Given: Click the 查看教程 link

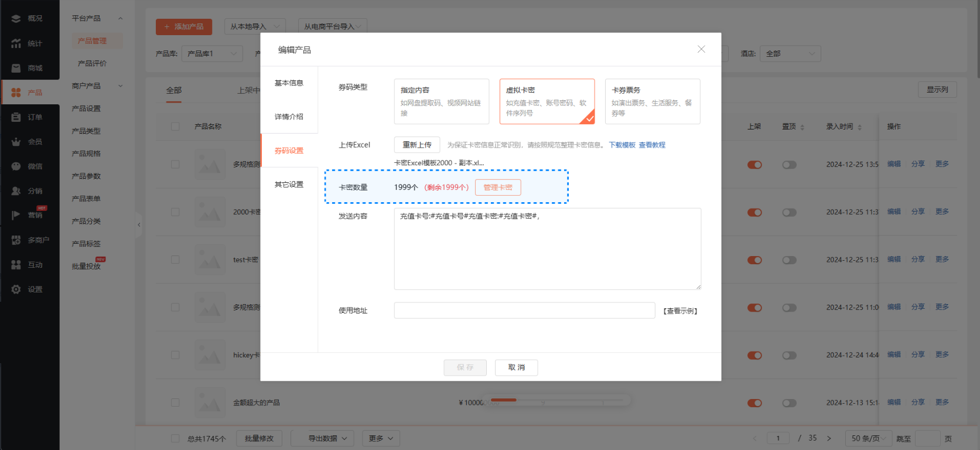Looking at the screenshot, I should point(652,145).
